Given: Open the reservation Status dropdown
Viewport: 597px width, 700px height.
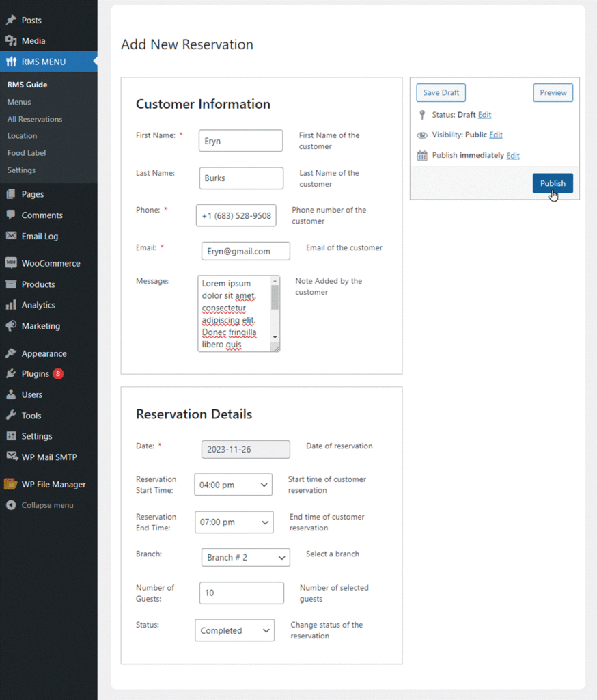Looking at the screenshot, I should [235, 630].
